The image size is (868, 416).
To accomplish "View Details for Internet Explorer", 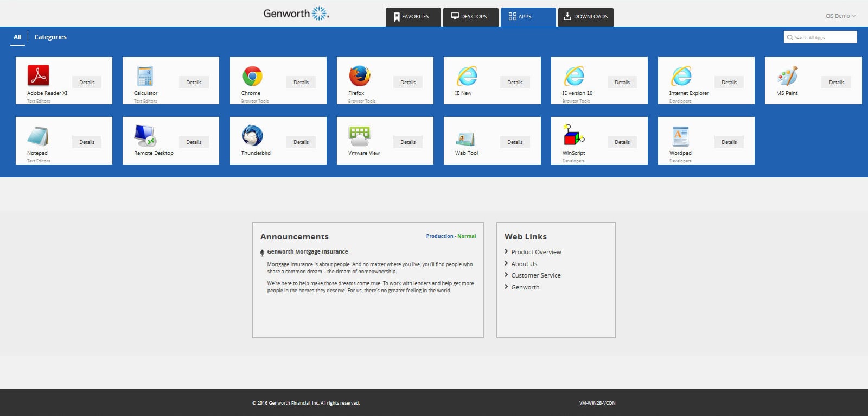I will [729, 83].
